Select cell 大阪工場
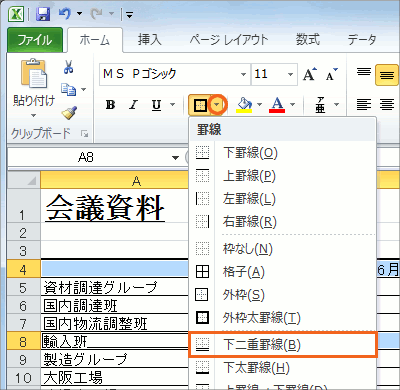 pos(114,377)
